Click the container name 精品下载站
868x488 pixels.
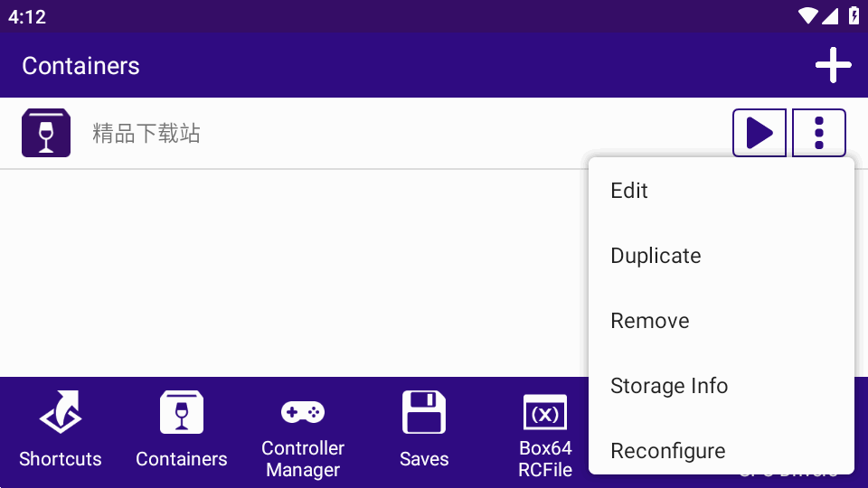click(146, 134)
